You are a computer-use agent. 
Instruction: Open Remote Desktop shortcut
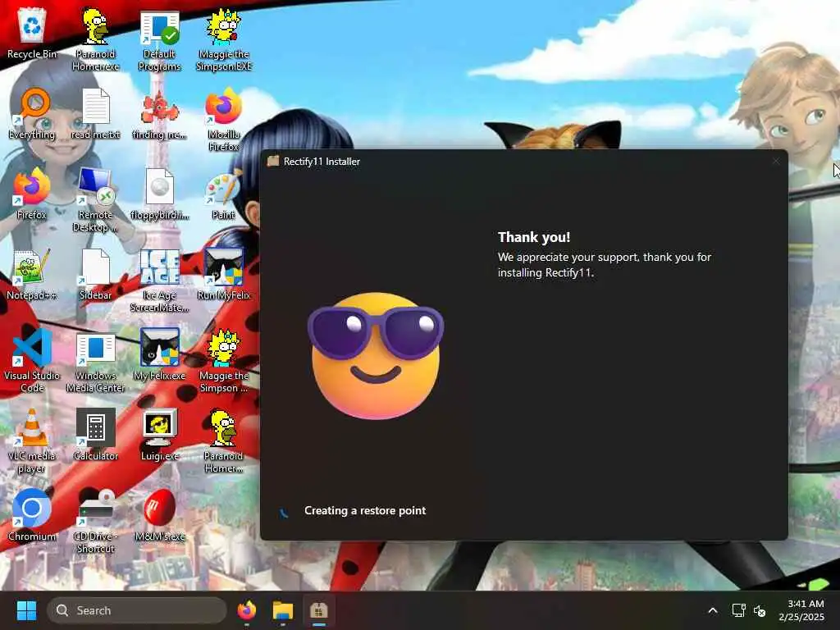pyautogui.click(x=95, y=199)
